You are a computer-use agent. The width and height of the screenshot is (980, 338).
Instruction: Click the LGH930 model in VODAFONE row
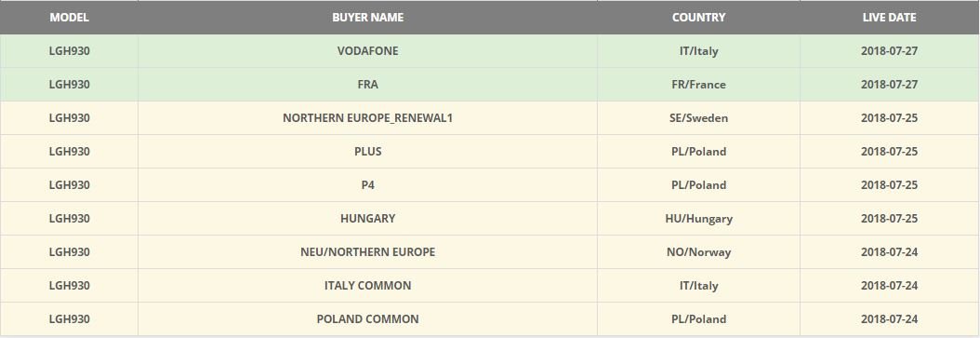[x=70, y=51]
